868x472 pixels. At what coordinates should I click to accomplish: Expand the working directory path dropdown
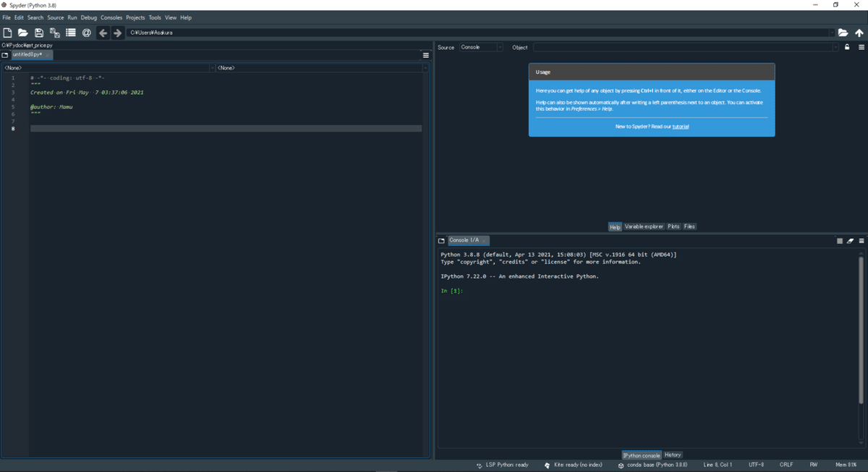click(832, 33)
